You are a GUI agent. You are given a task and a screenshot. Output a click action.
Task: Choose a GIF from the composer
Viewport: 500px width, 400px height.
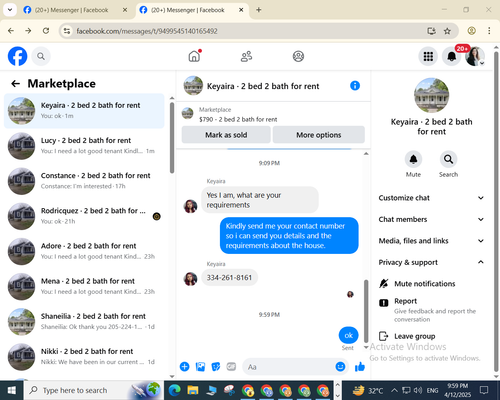point(231,367)
